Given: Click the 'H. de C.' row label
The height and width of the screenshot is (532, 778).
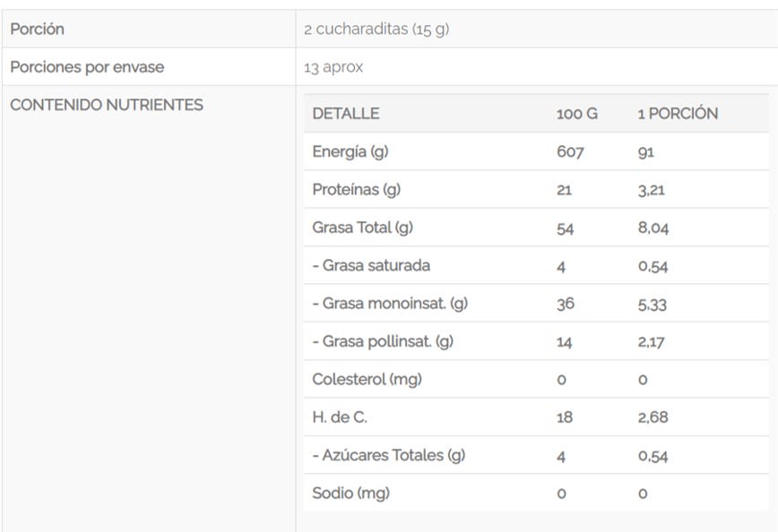Looking at the screenshot, I should [x=340, y=417].
